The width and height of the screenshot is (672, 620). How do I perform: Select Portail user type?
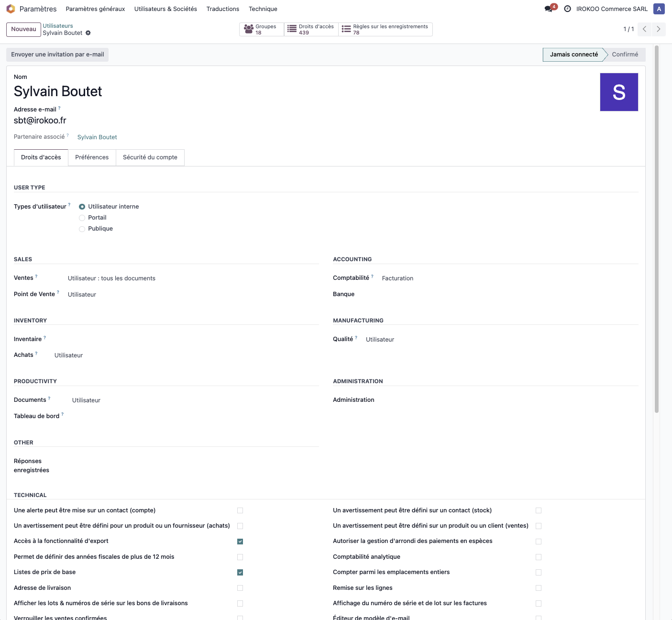coord(82,218)
